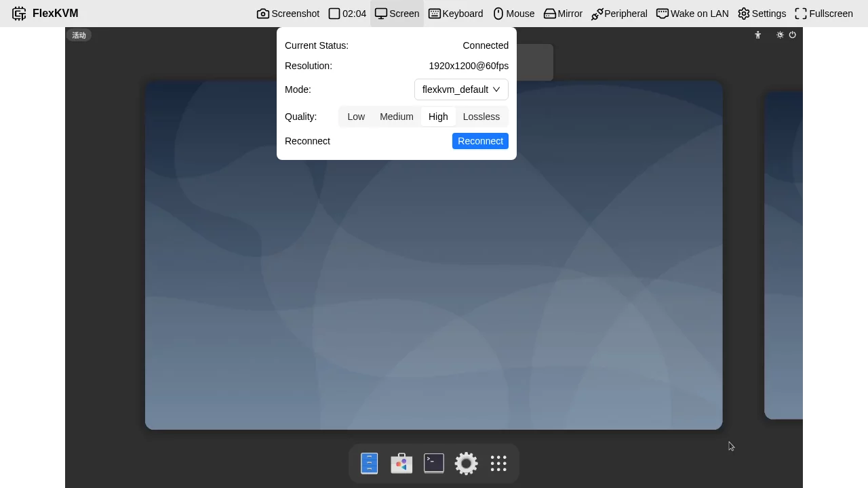Take a Screenshot from the toolbar

(288, 14)
